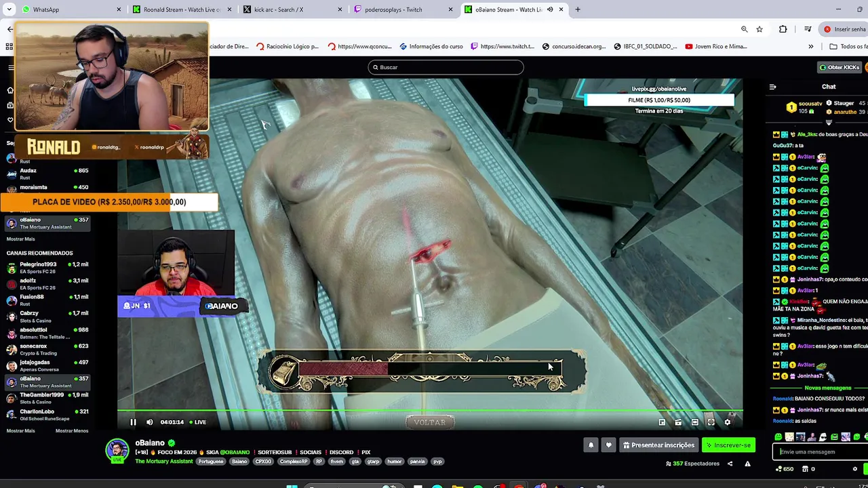Click the fivem tag
Screen dimensions: 868x488
pos(337,462)
